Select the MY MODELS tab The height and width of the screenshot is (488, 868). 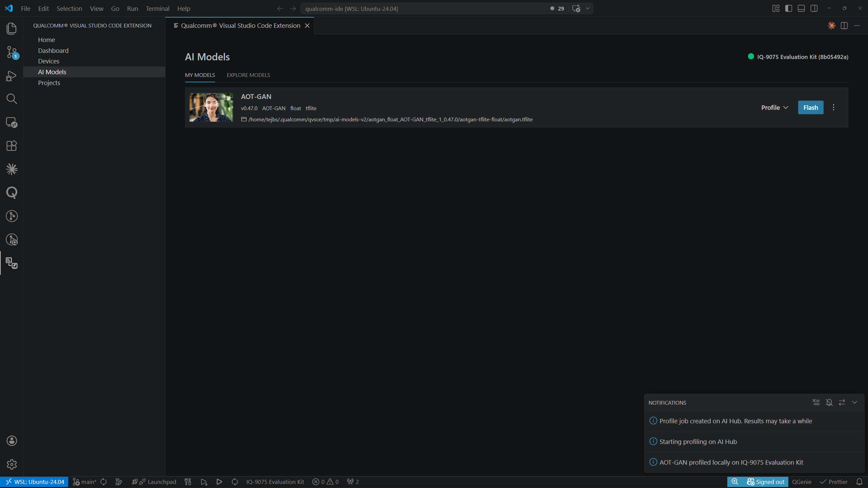point(200,75)
